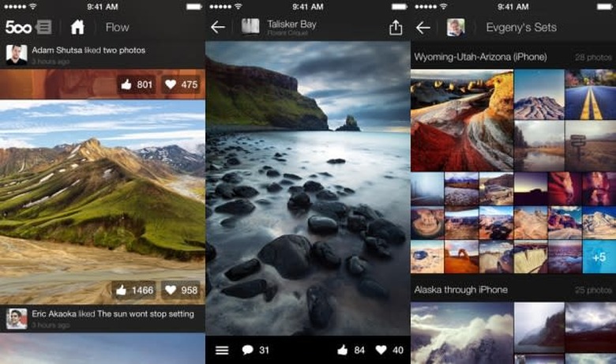Screen dimensions: 616x364
Task: Expand the +5 more photos tile
Action: [x=599, y=257]
